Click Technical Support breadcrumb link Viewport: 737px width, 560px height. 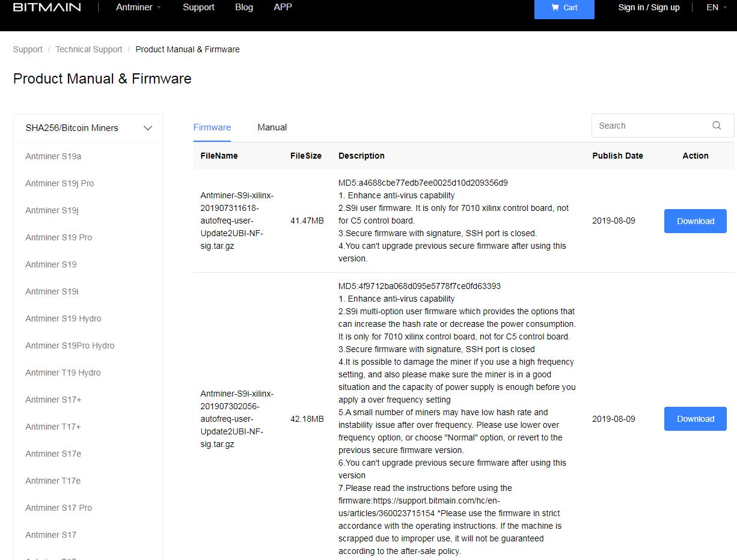coord(89,49)
